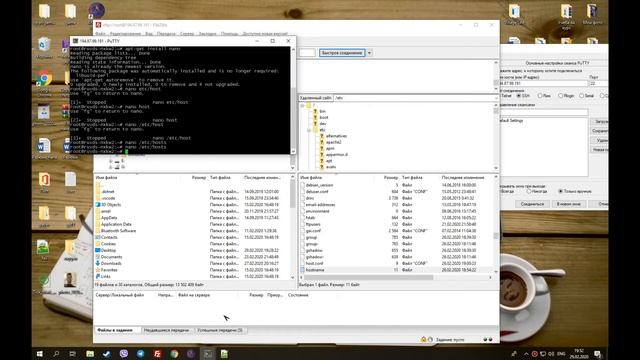The image size is (640, 360).
Task: Click the FileZilla port field beside quick connect
Action: 307,53
